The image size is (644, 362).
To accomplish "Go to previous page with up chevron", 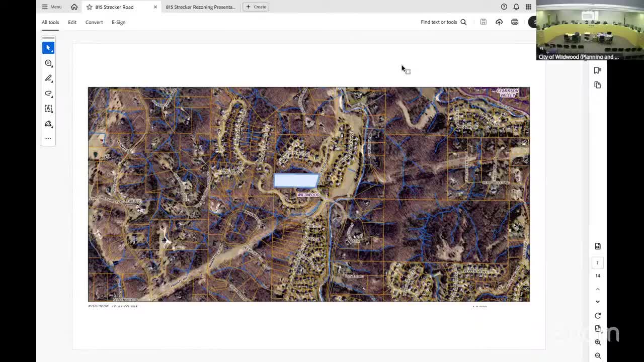I will point(598,289).
